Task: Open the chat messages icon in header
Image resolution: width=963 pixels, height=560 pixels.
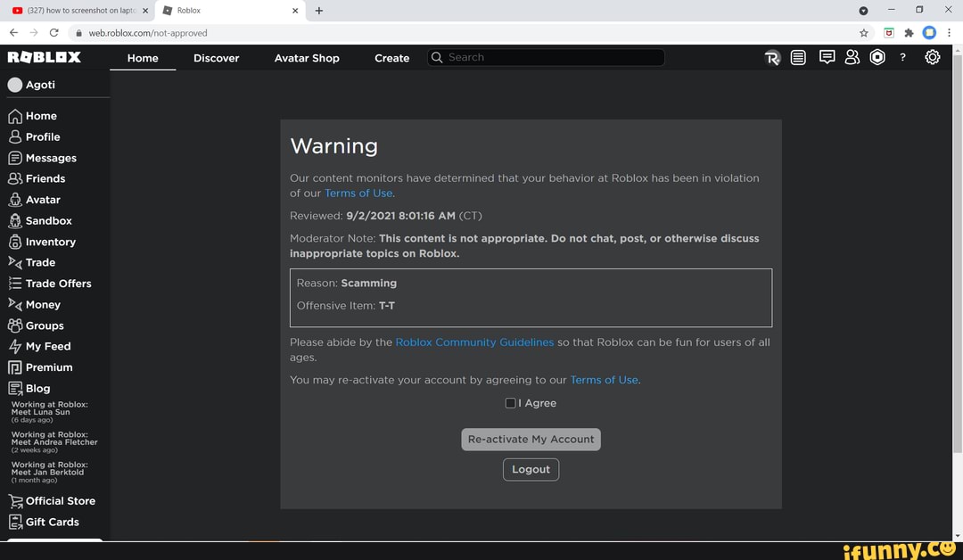Action: tap(827, 57)
